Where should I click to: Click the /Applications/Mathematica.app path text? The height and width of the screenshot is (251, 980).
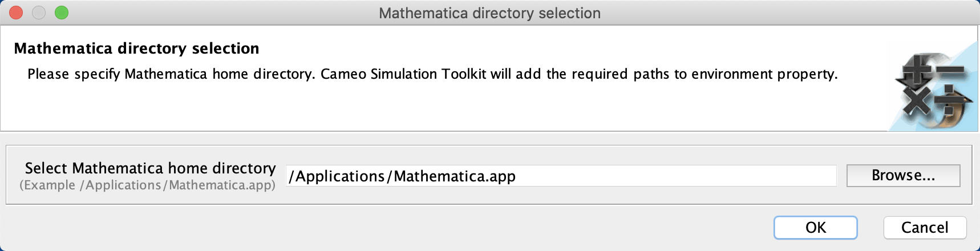pos(402,176)
